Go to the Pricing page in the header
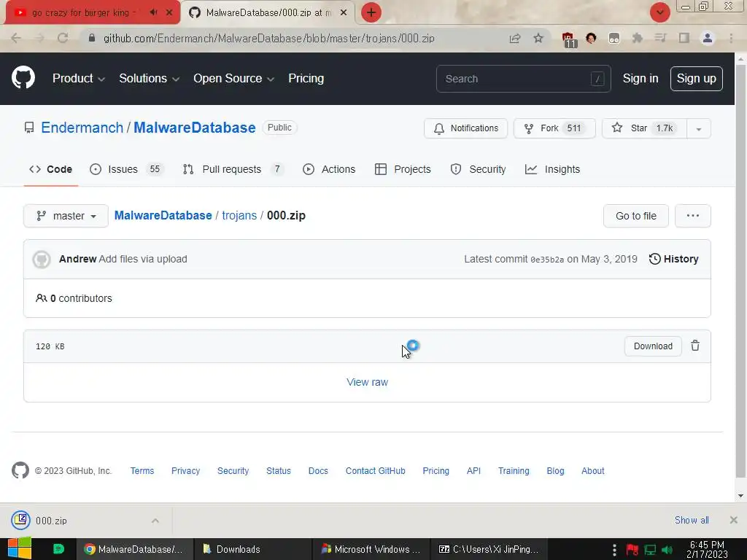 [306, 79]
